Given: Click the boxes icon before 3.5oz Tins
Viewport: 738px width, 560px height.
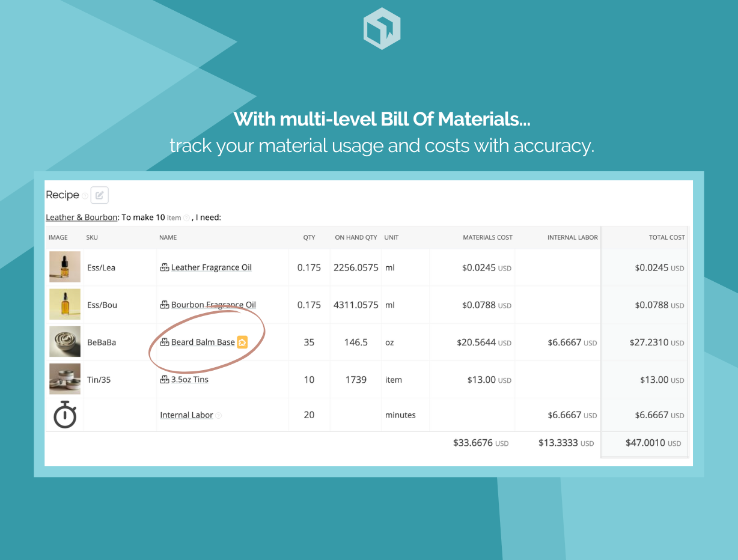Looking at the screenshot, I should click(165, 379).
